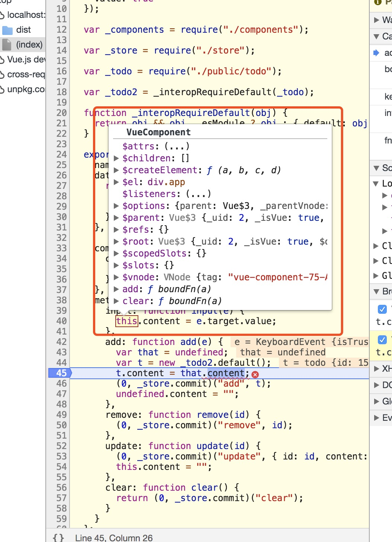Set breakpoint on line number 50
392x542 pixels.
(61, 425)
